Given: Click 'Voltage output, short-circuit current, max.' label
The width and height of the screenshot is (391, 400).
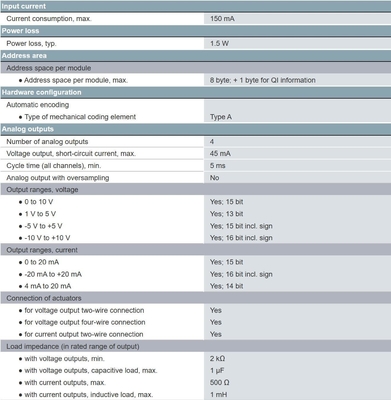Looking at the screenshot, I should [x=71, y=154].
